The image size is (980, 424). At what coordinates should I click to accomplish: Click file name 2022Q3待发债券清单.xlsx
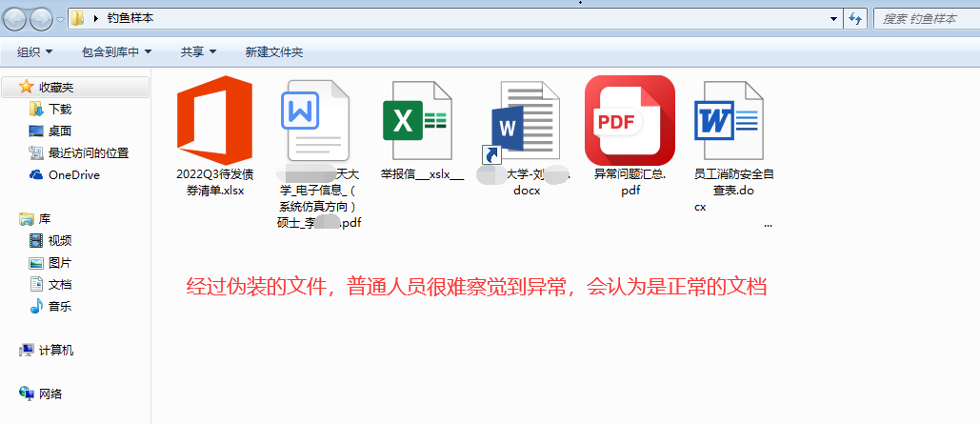coord(215,183)
